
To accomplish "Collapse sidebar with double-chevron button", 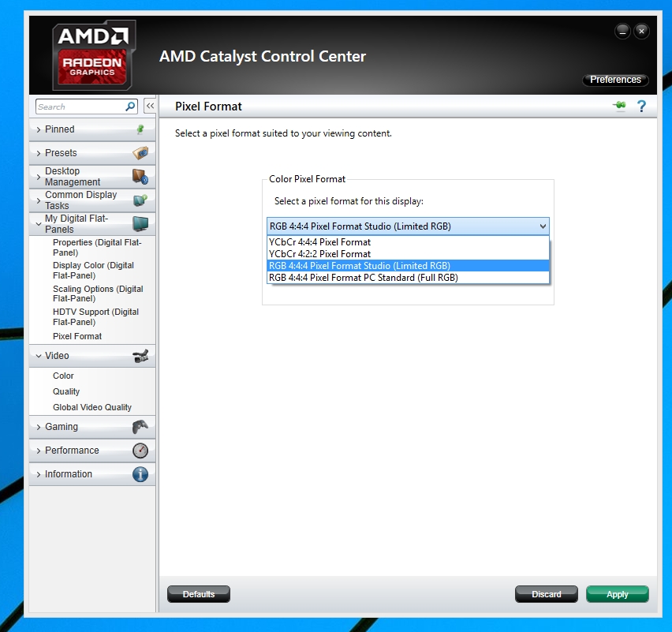I will [150, 106].
